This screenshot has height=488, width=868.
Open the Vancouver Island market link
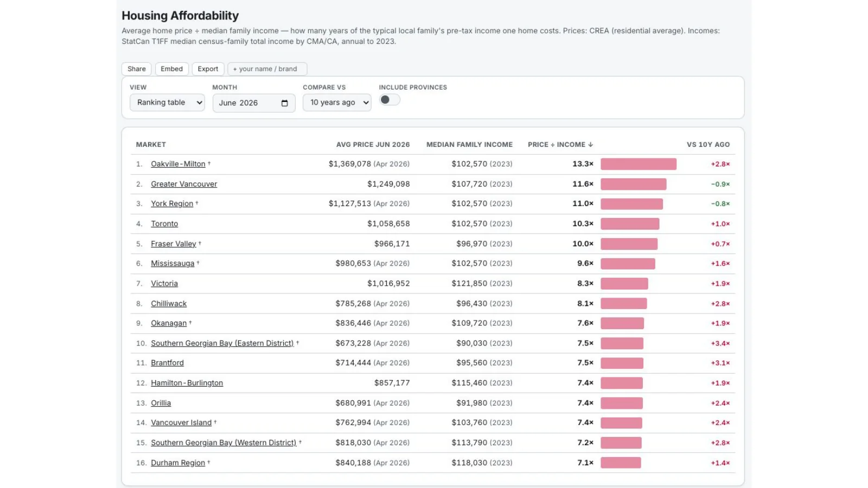tap(181, 422)
